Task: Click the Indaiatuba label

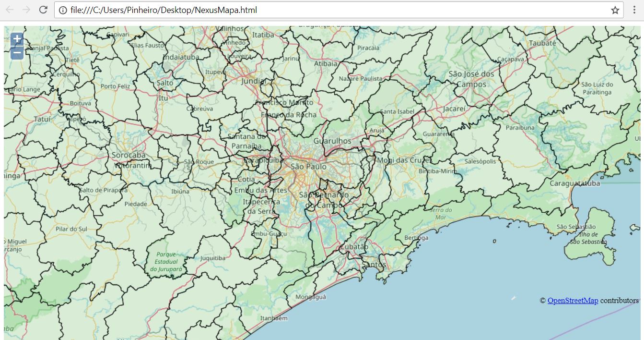Action: tap(181, 57)
